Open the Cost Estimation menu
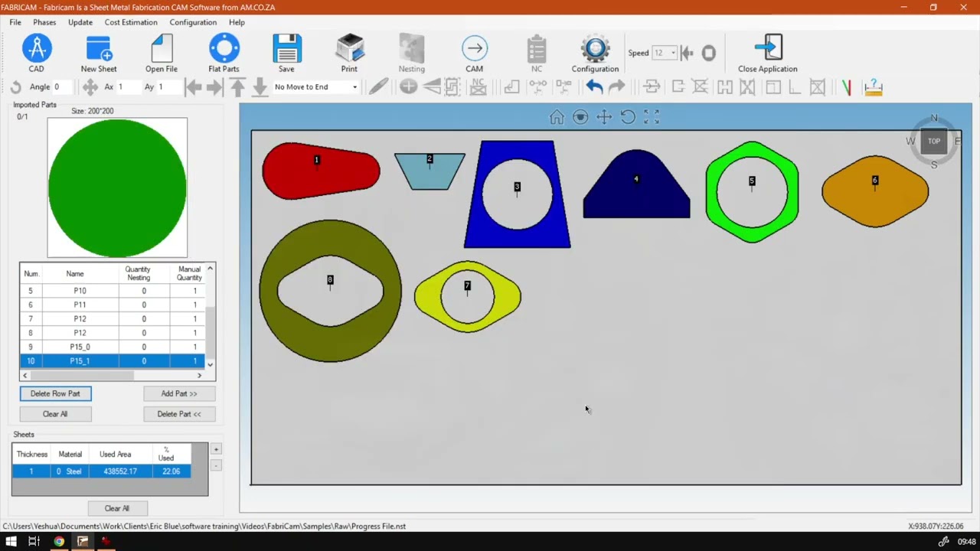This screenshot has width=980, height=551. (x=131, y=22)
